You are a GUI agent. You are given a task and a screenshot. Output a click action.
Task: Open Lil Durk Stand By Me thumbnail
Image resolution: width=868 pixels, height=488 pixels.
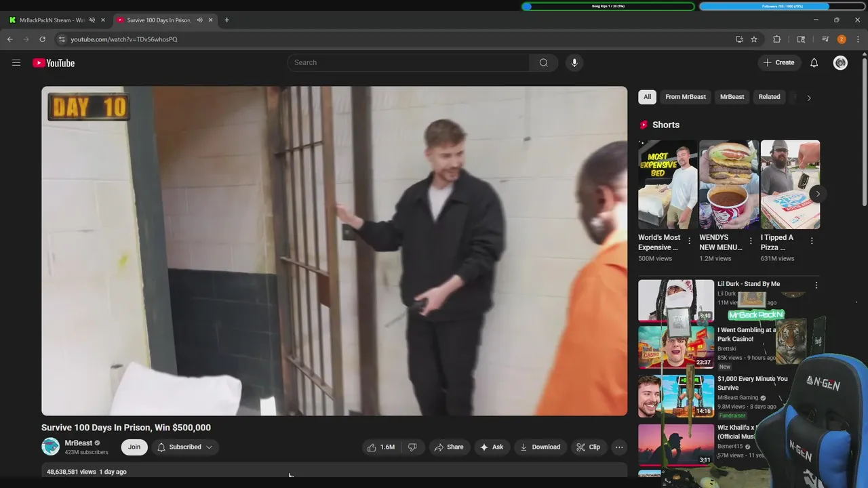[x=676, y=300]
